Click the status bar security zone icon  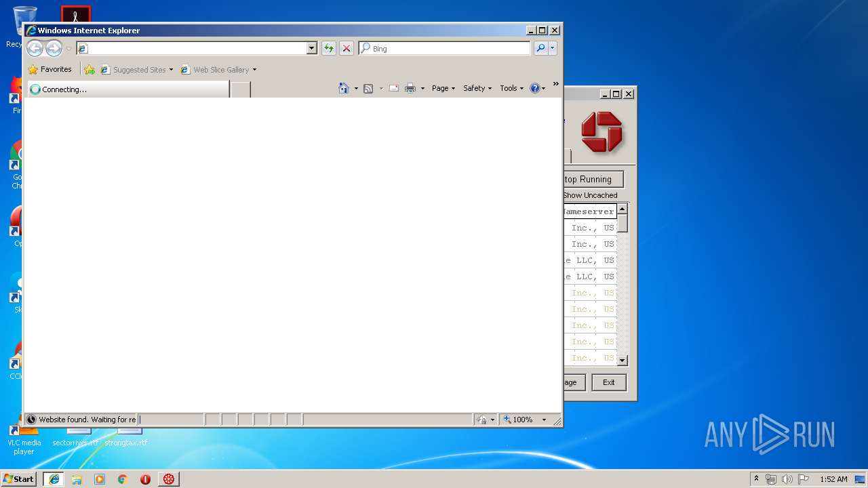481,420
